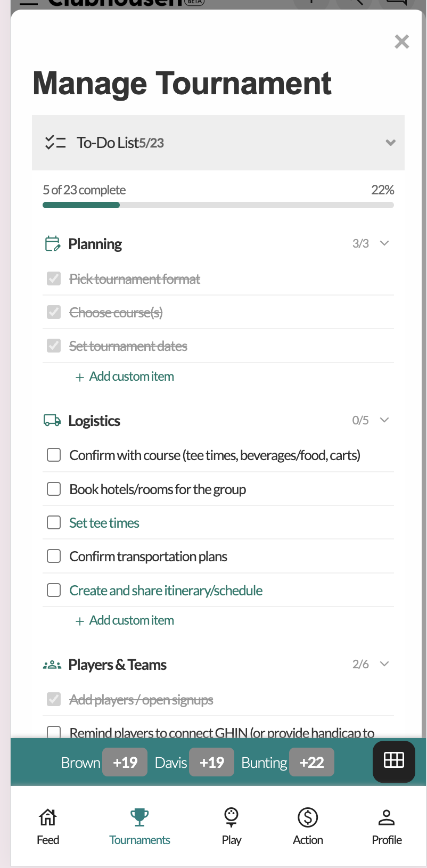Viewport: 427px width, 868px height.
Task: Click the Logistics truck icon
Action: click(x=52, y=420)
